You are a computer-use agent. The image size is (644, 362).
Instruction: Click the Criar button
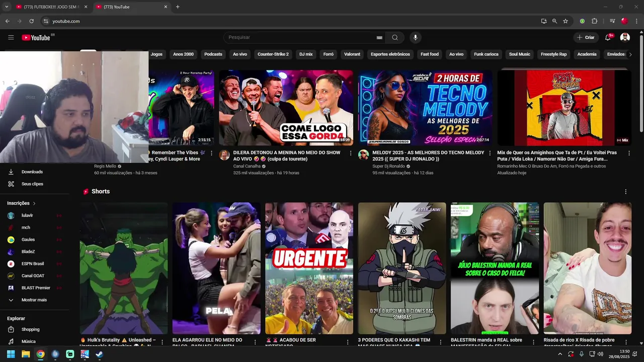(x=586, y=37)
